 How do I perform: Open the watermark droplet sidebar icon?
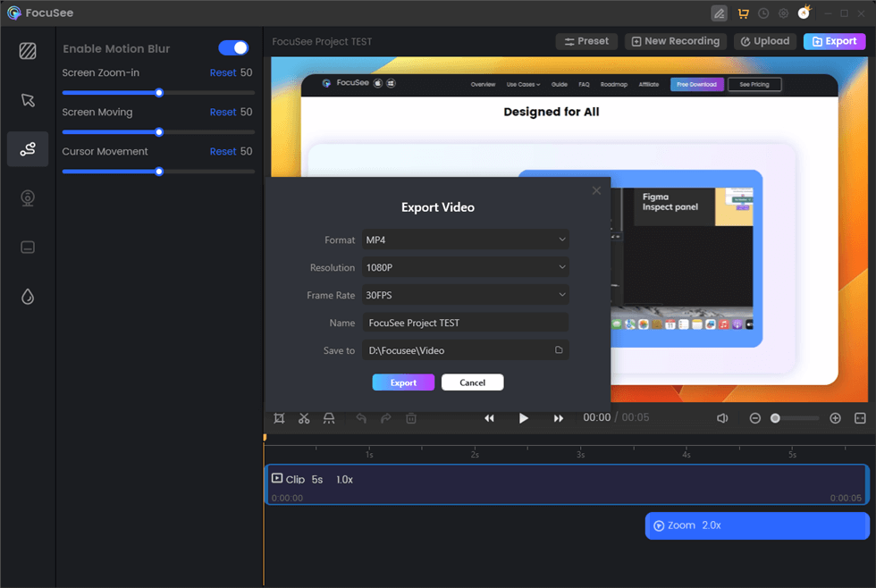click(x=28, y=297)
